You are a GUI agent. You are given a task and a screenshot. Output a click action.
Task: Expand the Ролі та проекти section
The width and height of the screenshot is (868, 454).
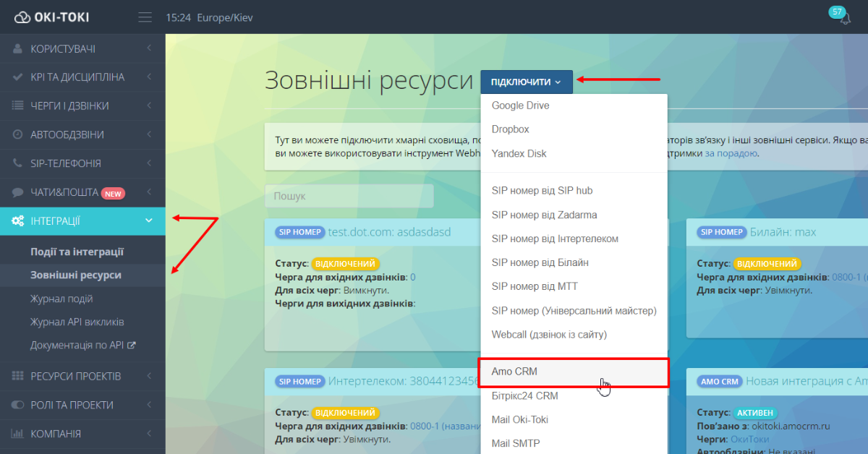tap(82, 405)
